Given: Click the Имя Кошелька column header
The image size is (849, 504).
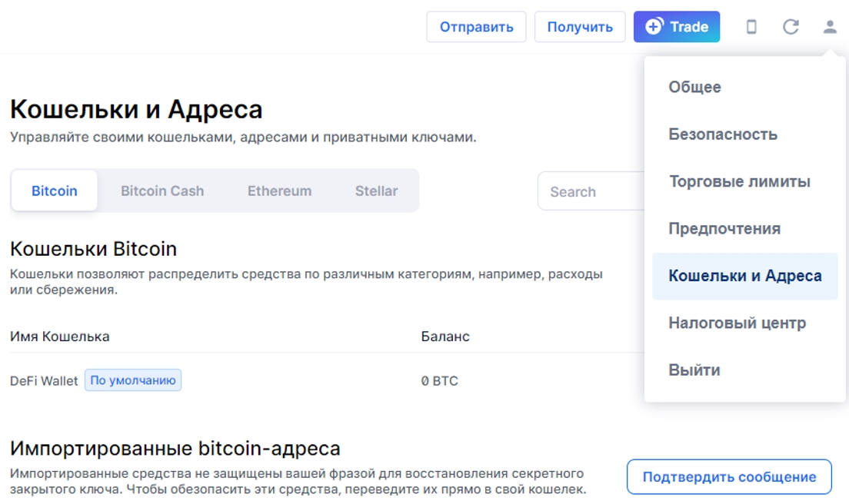Looking at the screenshot, I should (x=59, y=337).
